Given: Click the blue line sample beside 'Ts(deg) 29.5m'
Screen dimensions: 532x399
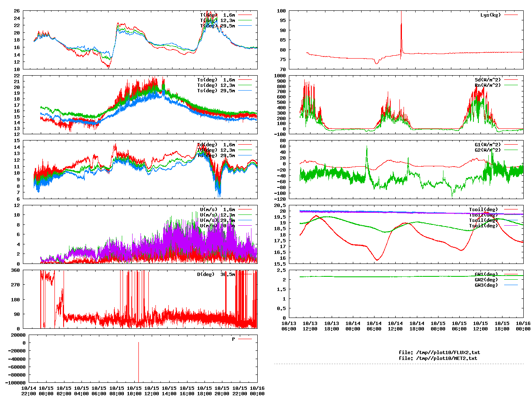Looking at the screenshot, I should pyautogui.click(x=245, y=91).
